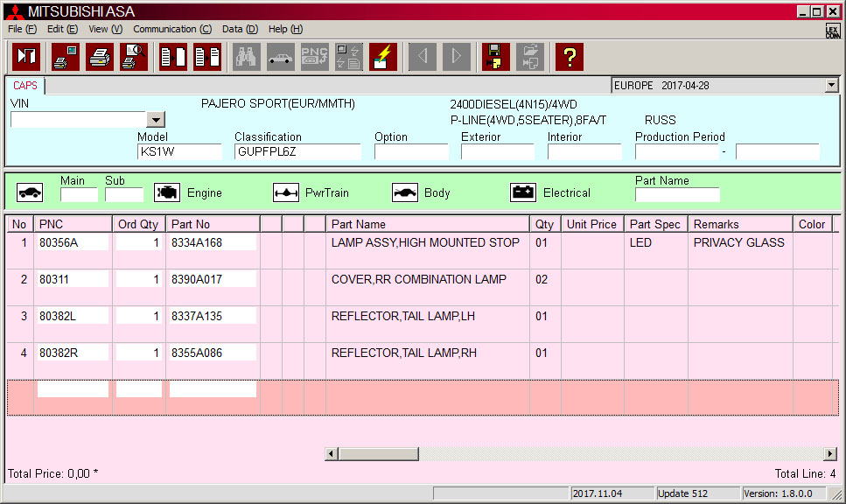Select REFLECTOR,TAIL LAMP,RH name
Image resolution: width=846 pixels, height=504 pixels.
tap(404, 353)
